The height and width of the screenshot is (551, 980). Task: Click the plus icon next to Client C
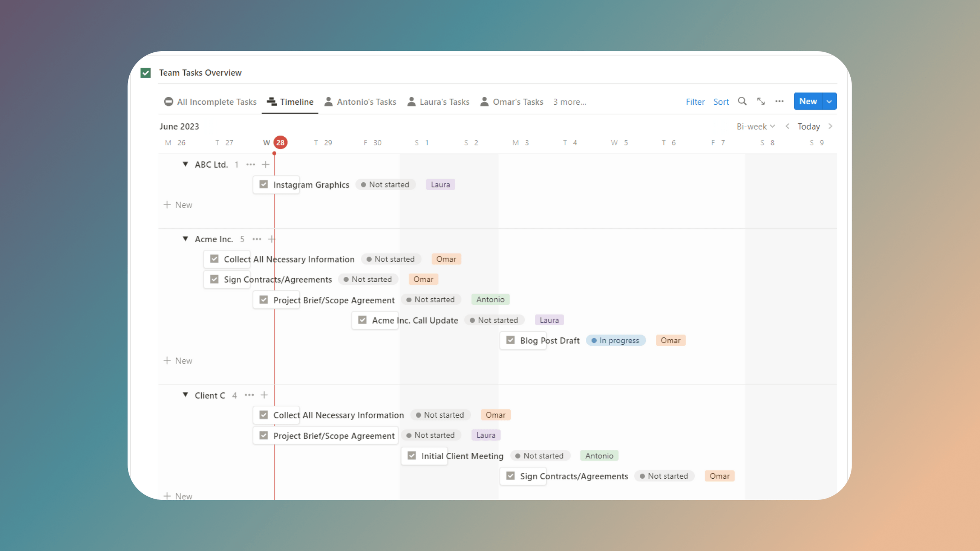(x=264, y=395)
